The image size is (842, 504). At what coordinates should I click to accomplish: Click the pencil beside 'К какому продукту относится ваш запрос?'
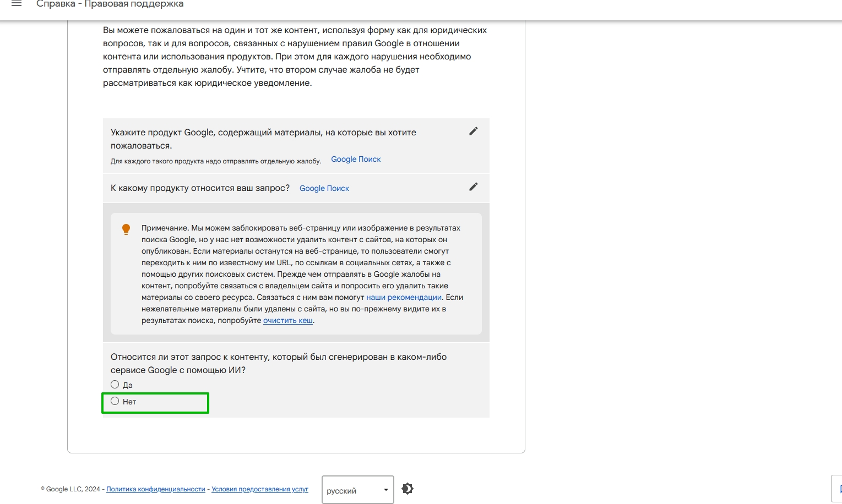473,187
